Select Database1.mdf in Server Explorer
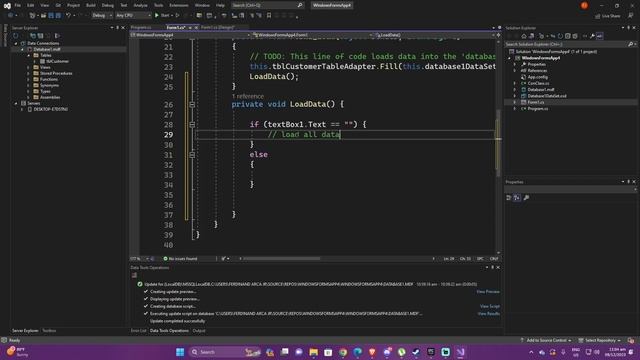Screen dimensions: 640x360 pyautogui.click(x=47, y=49)
